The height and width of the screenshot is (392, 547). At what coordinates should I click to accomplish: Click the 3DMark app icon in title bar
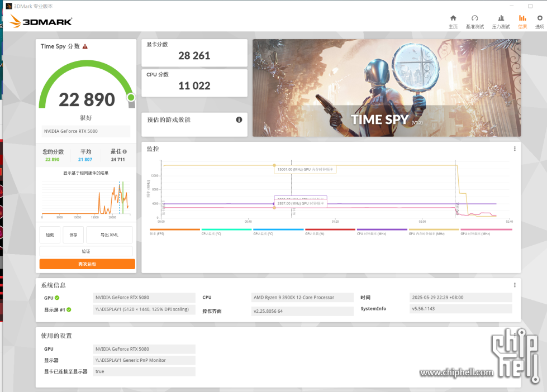coord(9,6)
